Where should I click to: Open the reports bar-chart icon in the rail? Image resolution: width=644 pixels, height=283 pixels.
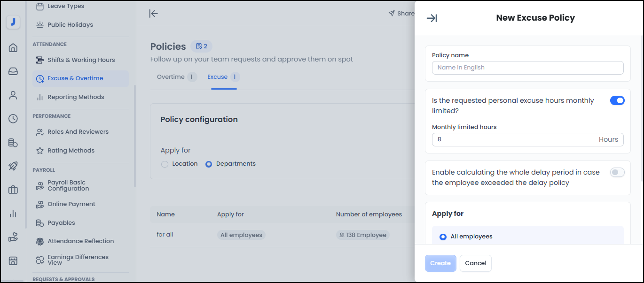12,213
